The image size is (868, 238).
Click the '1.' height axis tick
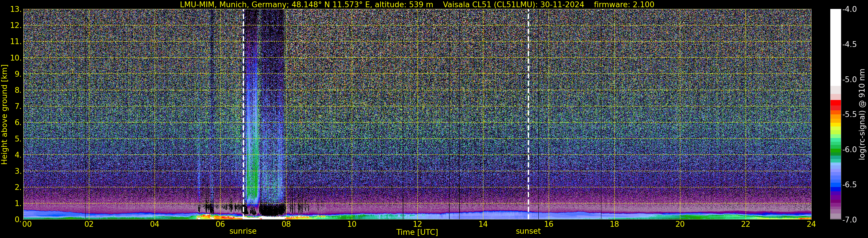coord(18,203)
